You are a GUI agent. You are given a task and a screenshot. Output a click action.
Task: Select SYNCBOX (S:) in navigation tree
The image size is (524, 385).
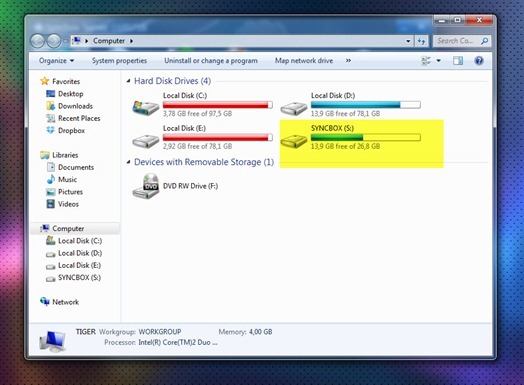79,278
